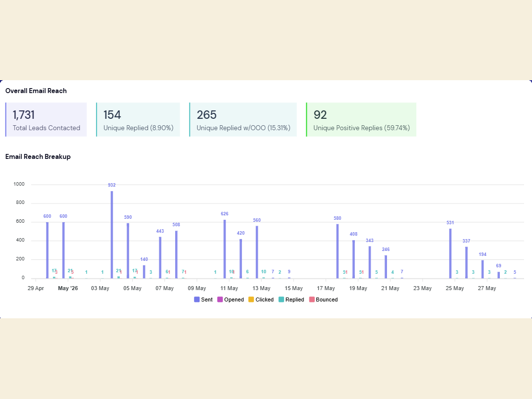532x399 pixels.
Task: Select the 69 sent bar
Action: click(499, 275)
